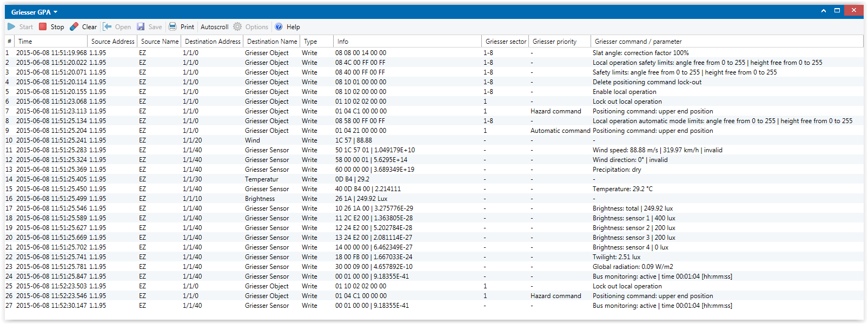Click 'Hazard command' in row 26

coord(556,296)
